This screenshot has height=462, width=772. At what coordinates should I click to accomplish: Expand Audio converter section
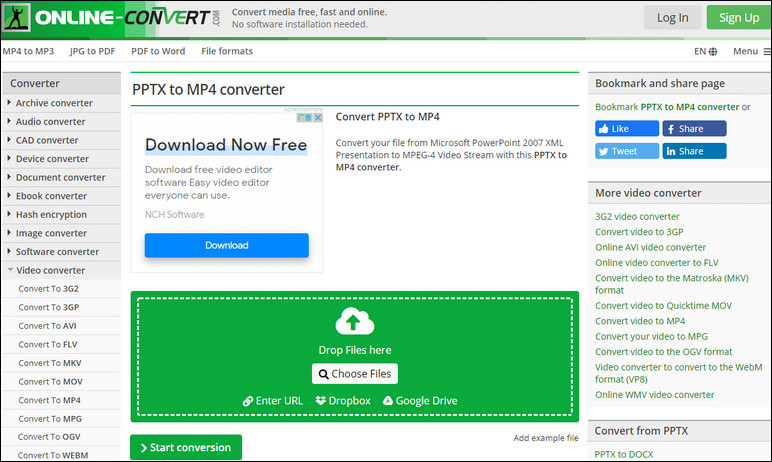[62, 122]
